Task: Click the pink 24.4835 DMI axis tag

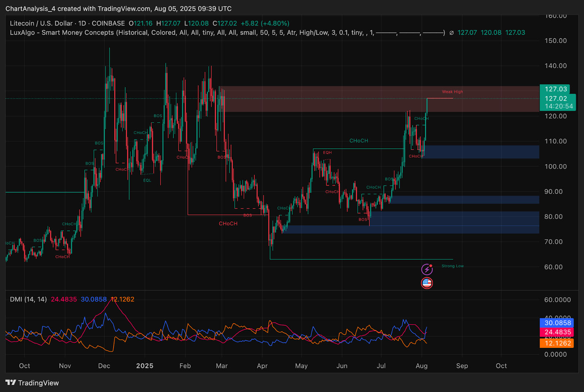Action: click(x=557, y=332)
